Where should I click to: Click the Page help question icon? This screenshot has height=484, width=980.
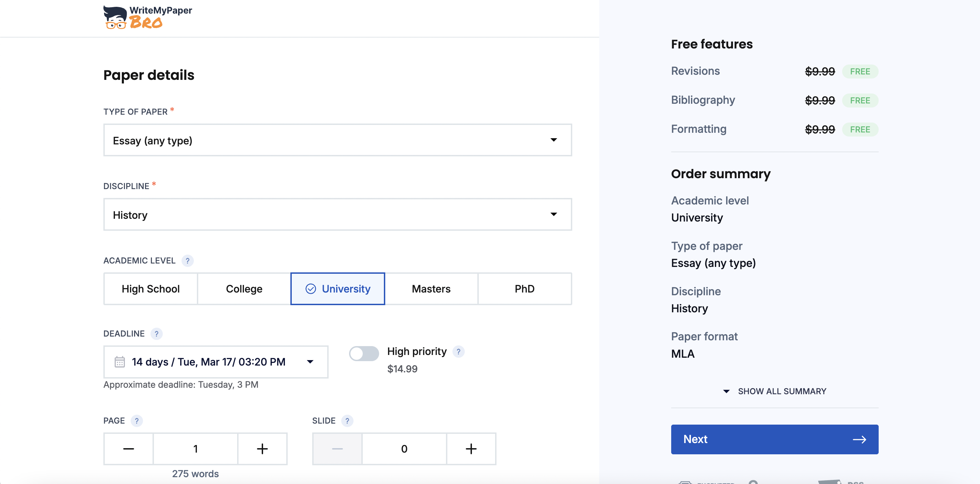pos(136,421)
